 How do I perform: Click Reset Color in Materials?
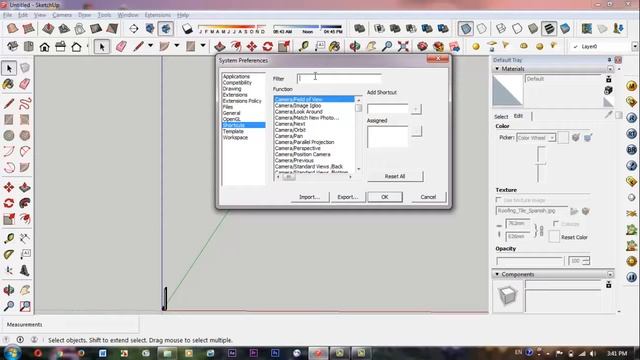(574, 237)
